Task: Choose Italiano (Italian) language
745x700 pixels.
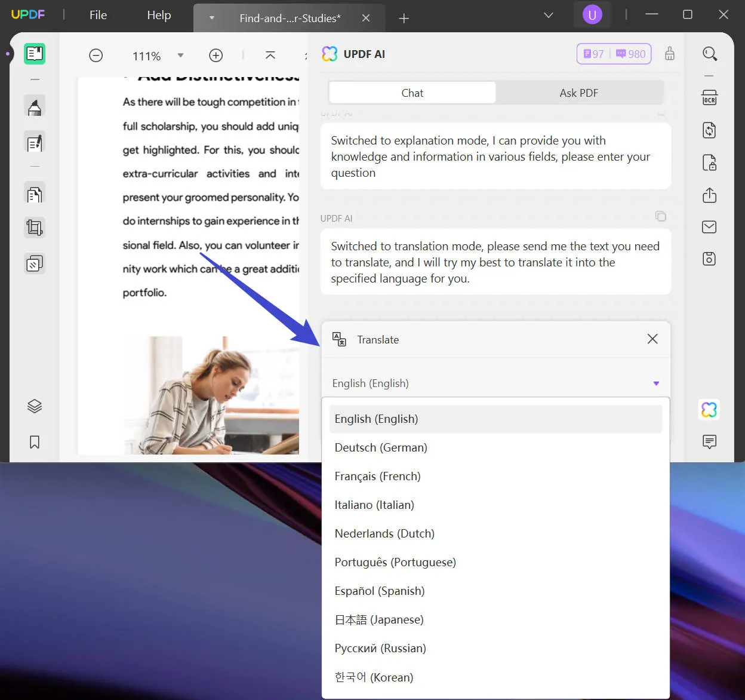Action: pyautogui.click(x=495, y=505)
